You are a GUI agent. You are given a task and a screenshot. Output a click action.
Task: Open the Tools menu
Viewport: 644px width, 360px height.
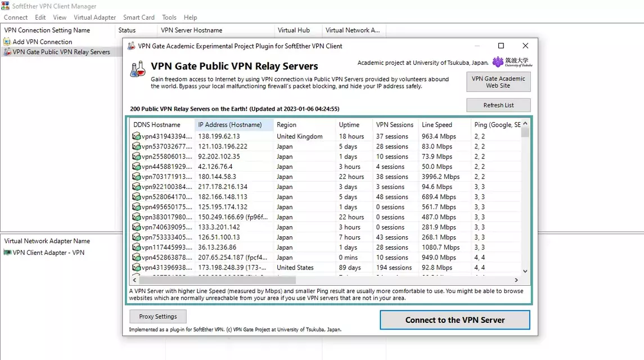169,17
